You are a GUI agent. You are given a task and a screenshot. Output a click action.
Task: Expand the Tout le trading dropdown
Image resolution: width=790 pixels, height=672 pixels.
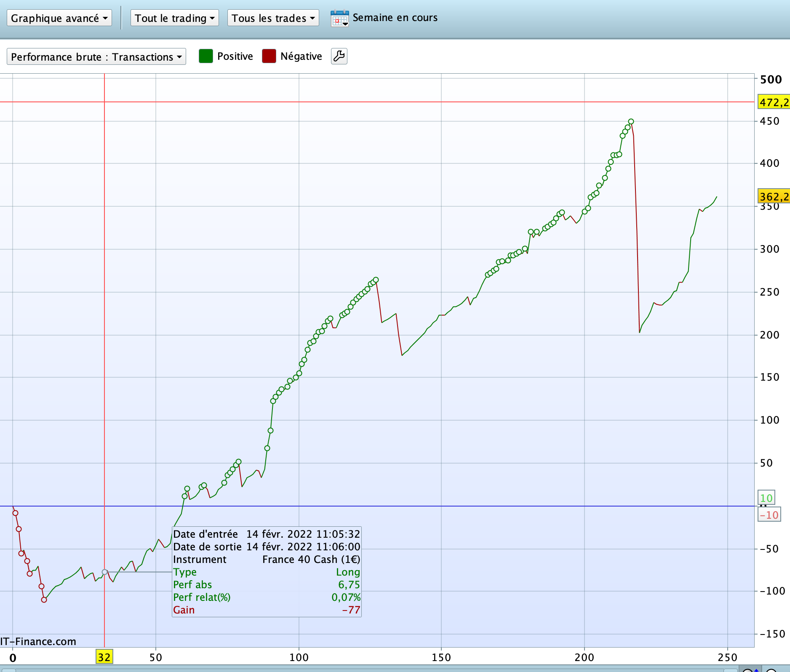coord(175,18)
